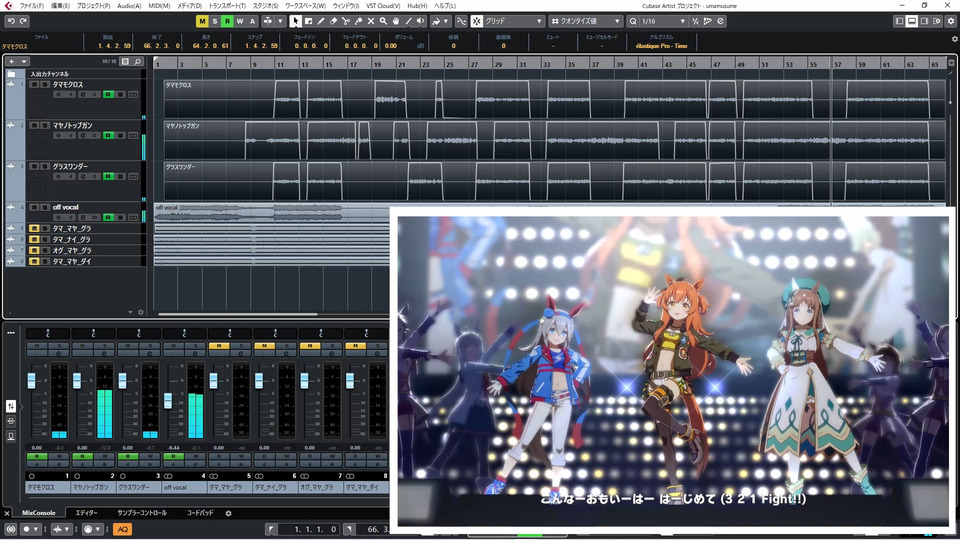Select the Play speaker tool
The width and height of the screenshot is (960, 540).
[x=421, y=21]
